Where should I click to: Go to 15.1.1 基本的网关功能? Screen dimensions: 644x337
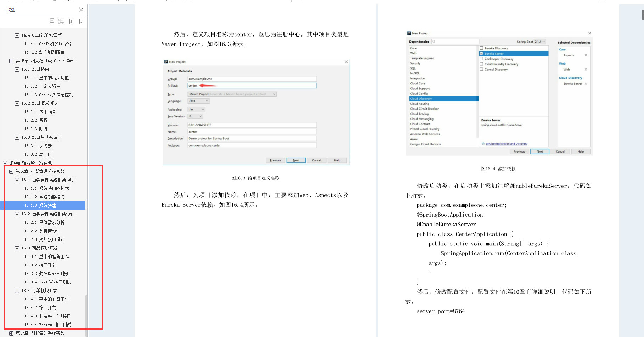[x=46, y=78]
